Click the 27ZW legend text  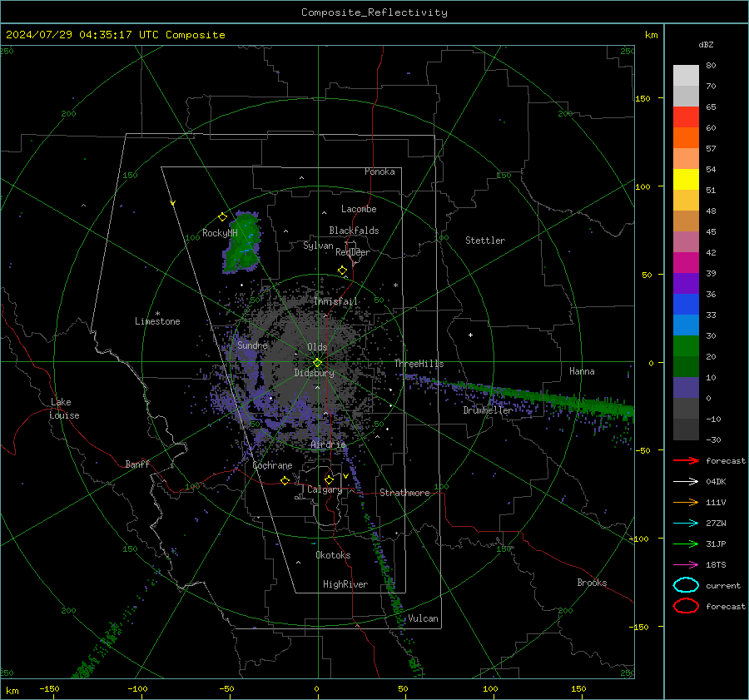tap(716, 524)
